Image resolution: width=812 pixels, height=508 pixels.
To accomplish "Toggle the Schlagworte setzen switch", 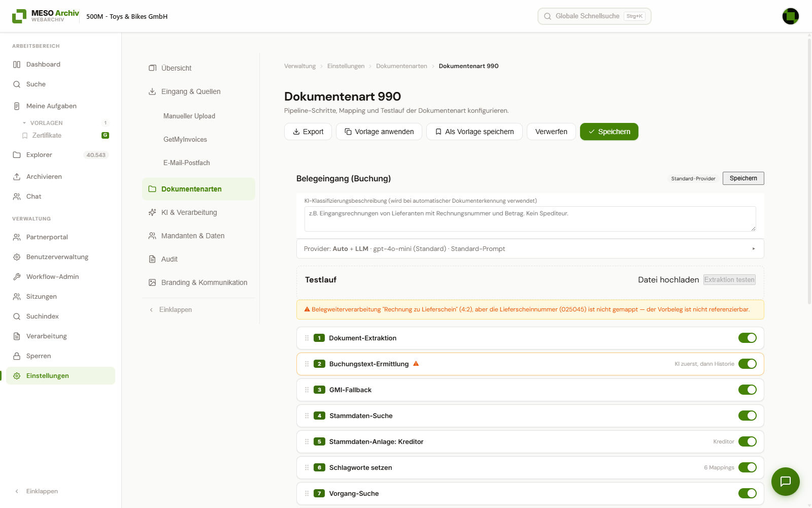I will [x=748, y=467].
